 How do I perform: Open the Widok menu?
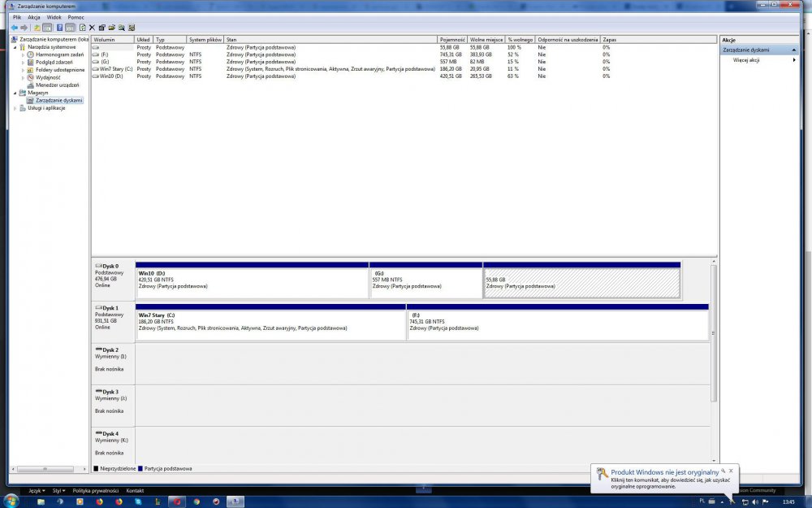[x=54, y=17]
